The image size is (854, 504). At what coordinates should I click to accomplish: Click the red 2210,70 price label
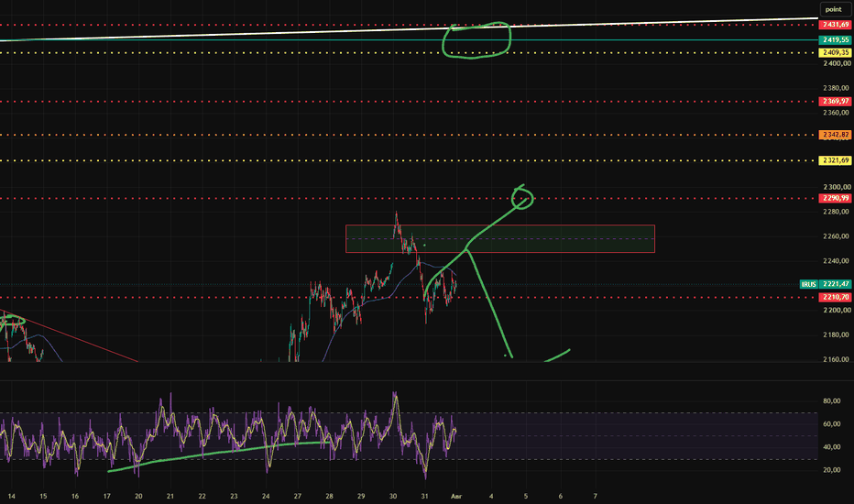835,298
